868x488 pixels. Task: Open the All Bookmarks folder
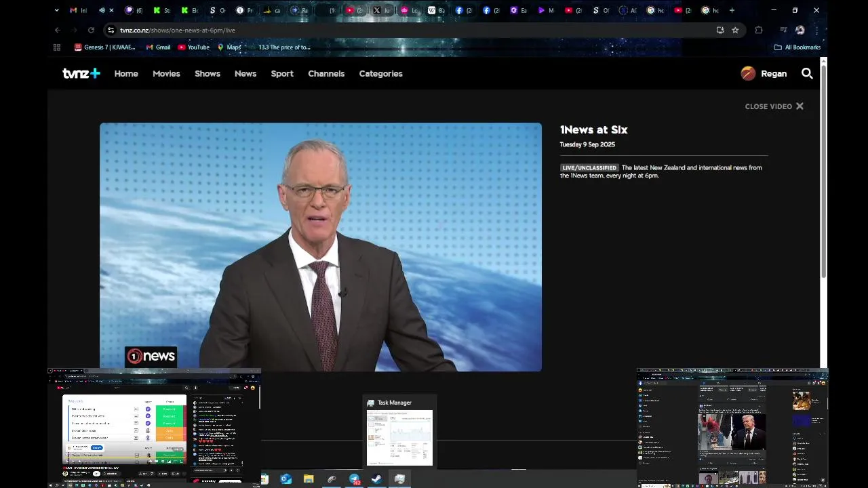[797, 47]
